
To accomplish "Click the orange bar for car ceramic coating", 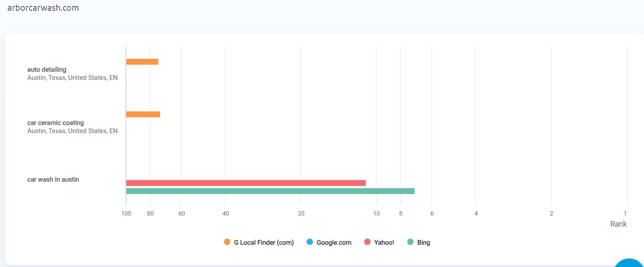I will coord(143,114).
